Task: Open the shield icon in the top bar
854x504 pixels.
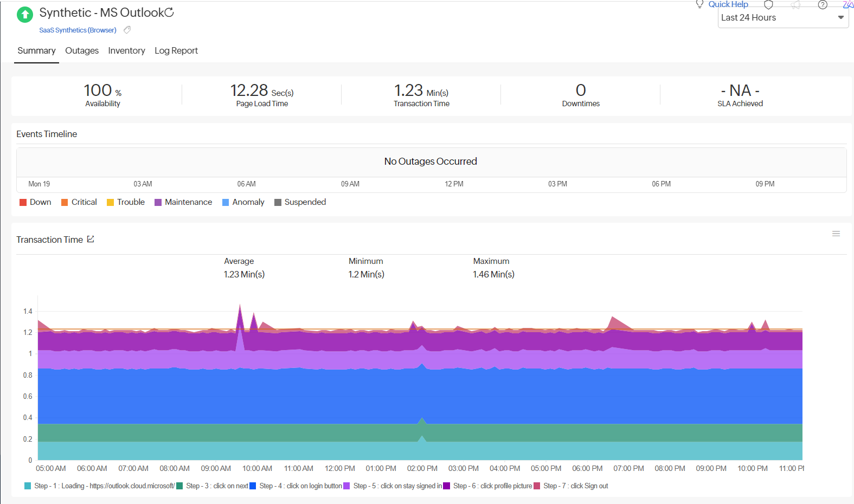Action: (768, 5)
